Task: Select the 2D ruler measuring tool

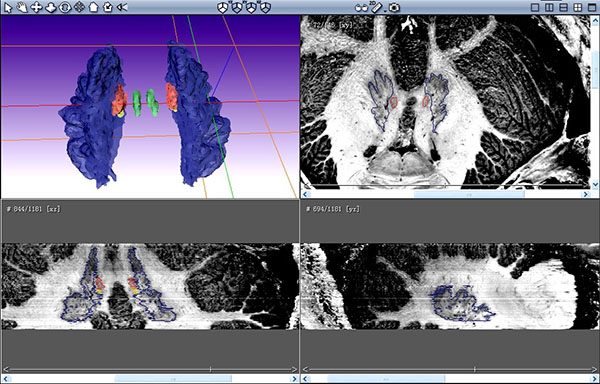Action: coord(376,7)
